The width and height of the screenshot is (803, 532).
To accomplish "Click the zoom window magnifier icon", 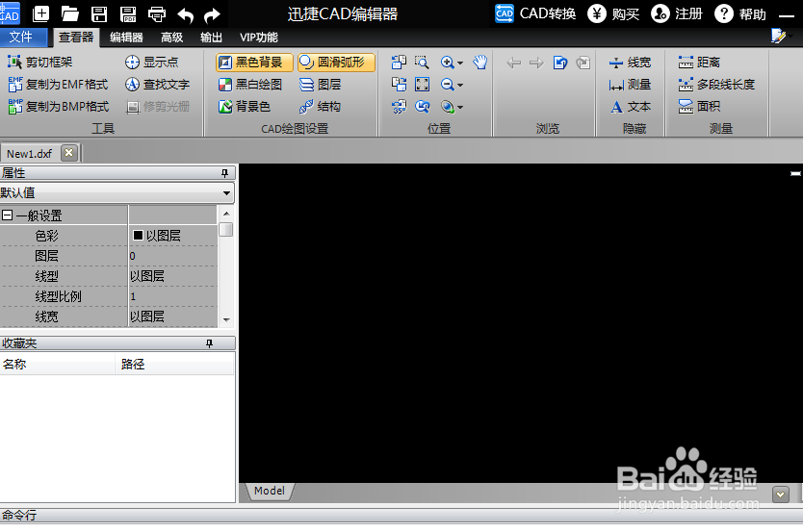I will tap(422, 63).
